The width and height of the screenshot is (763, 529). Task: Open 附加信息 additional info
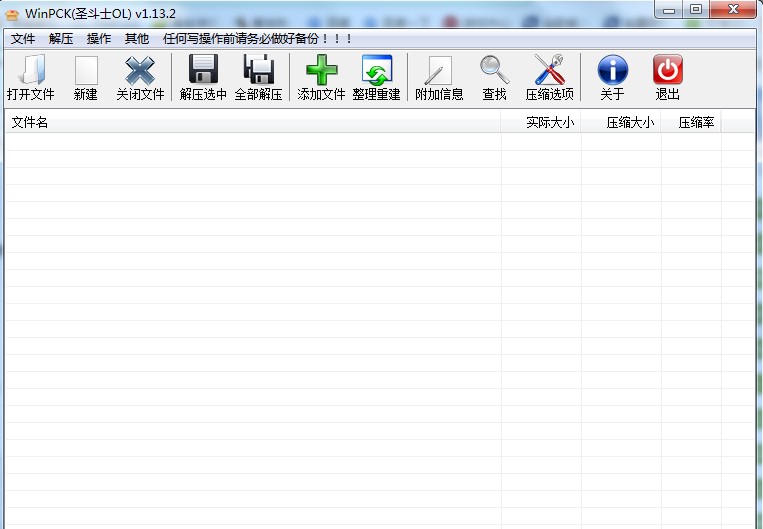point(439,78)
